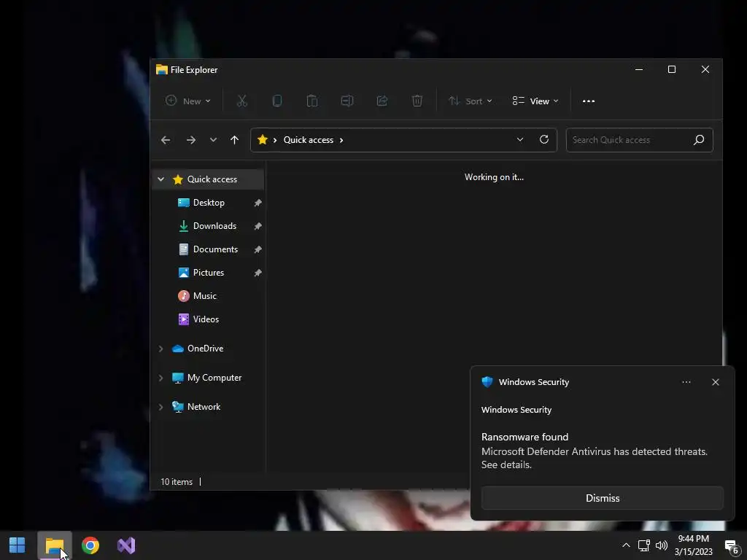Open Desktop in navigation pane
Viewport: 747px width, 560px height.
[208, 203]
